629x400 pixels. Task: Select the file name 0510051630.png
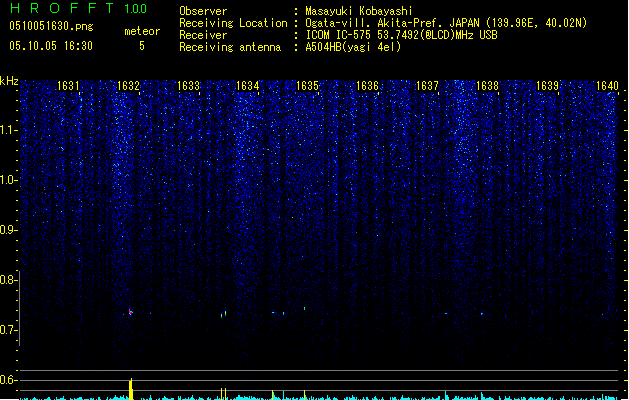point(51,26)
